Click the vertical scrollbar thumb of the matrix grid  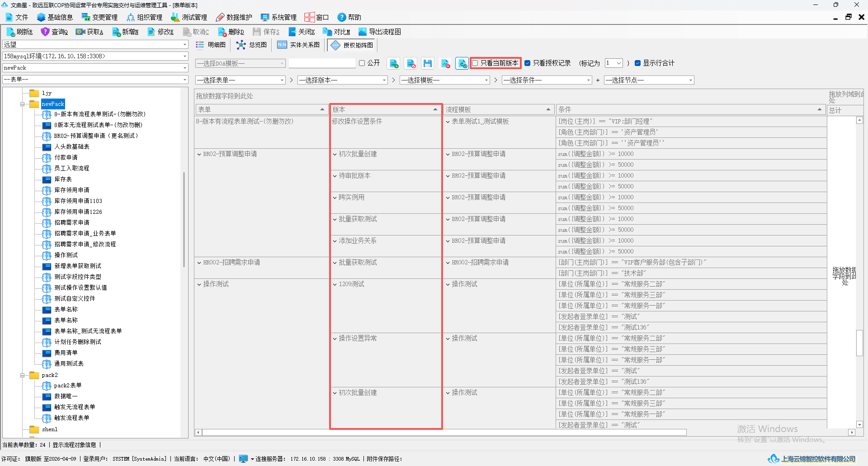[x=859, y=343]
